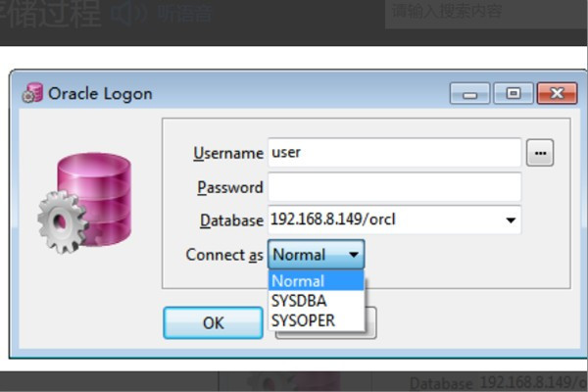Click the search box in the background page
This screenshot has width=588, height=392.
pyautogui.click(x=486, y=14)
